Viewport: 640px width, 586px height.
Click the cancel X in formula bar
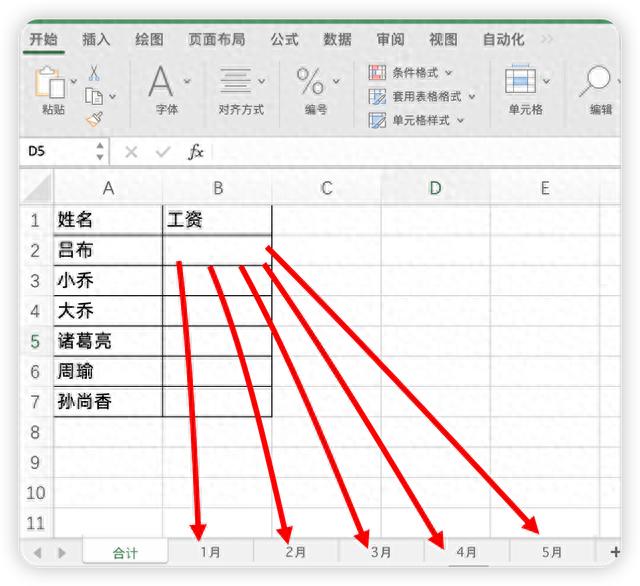[131, 152]
